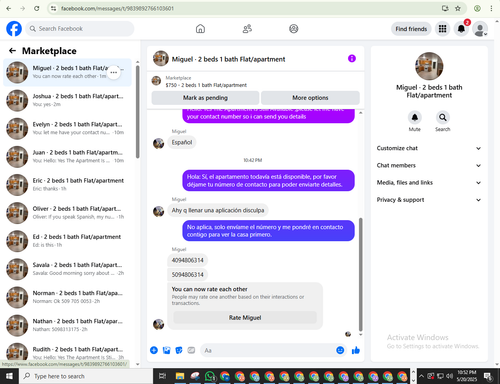Open the account profile avatar menu
This screenshot has width=500, height=384.
click(x=480, y=29)
